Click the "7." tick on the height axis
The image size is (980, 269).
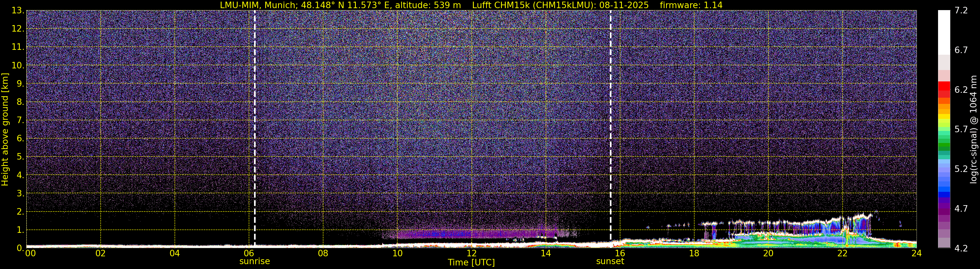coord(20,120)
